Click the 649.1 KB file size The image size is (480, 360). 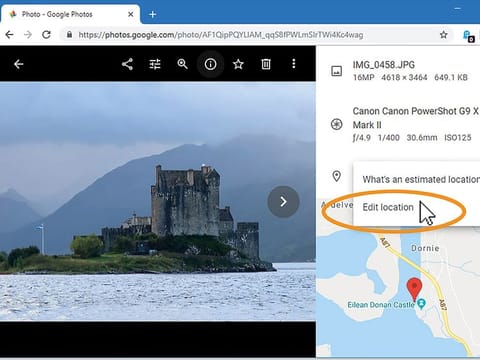coord(451,78)
